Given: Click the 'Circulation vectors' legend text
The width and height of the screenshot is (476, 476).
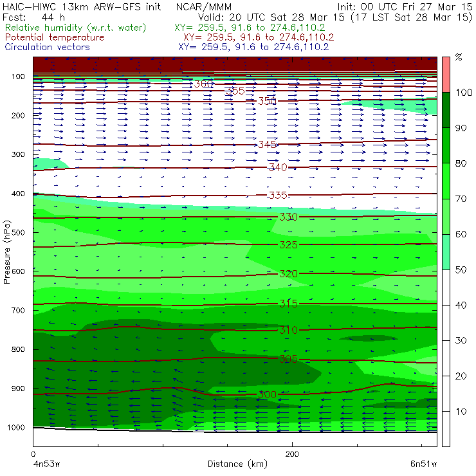Looking at the screenshot, I should (x=48, y=47).
